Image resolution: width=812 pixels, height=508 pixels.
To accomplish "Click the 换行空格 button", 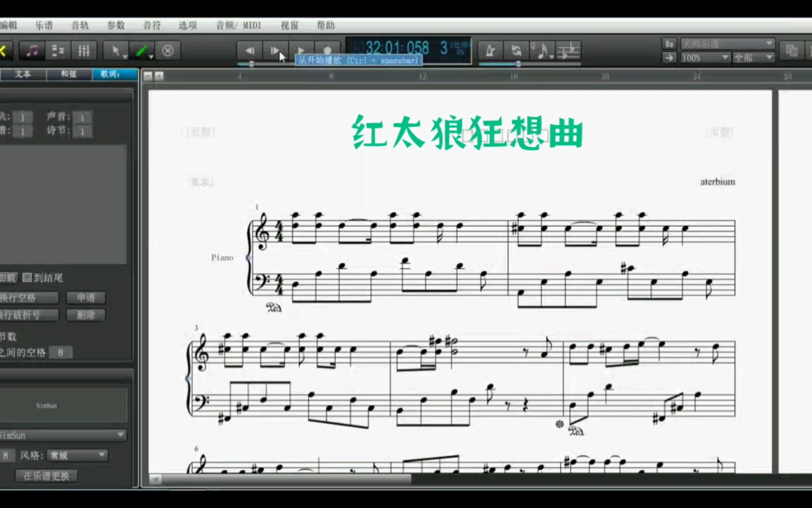I will point(29,298).
